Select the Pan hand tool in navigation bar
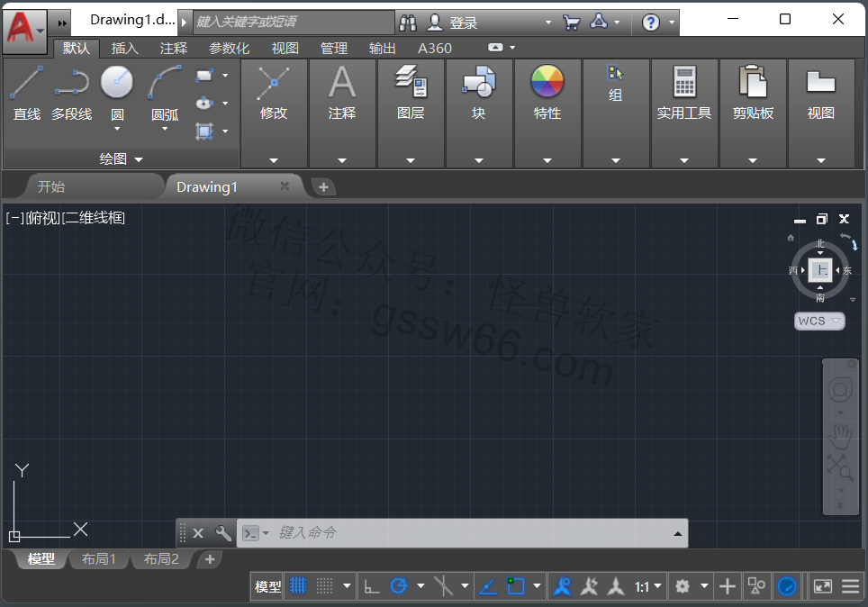The width and height of the screenshot is (868, 607). [x=840, y=437]
